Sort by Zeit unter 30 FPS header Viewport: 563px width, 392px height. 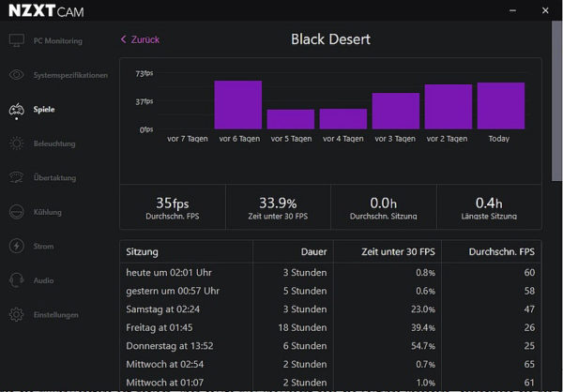[398, 251]
